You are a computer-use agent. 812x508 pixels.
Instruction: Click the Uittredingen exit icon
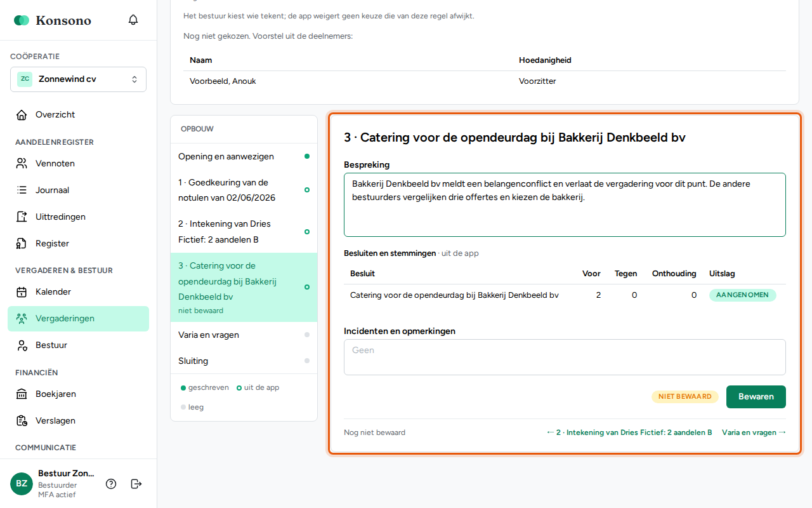[x=22, y=217]
